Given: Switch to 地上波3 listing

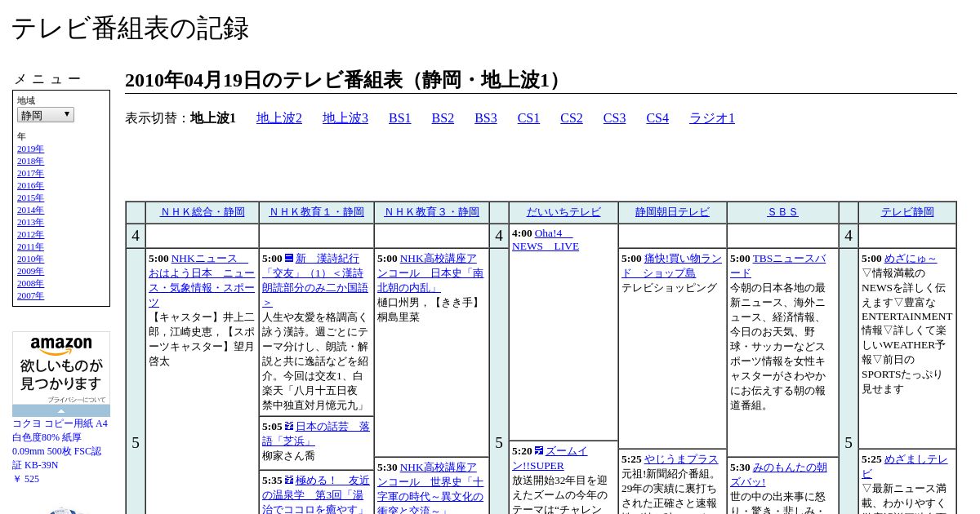Looking at the screenshot, I should pyautogui.click(x=345, y=118).
